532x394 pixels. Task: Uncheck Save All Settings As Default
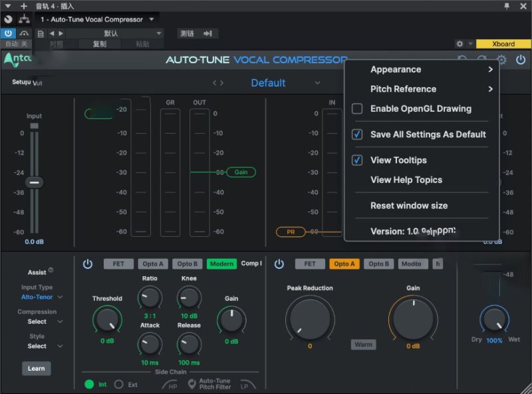(357, 134)
